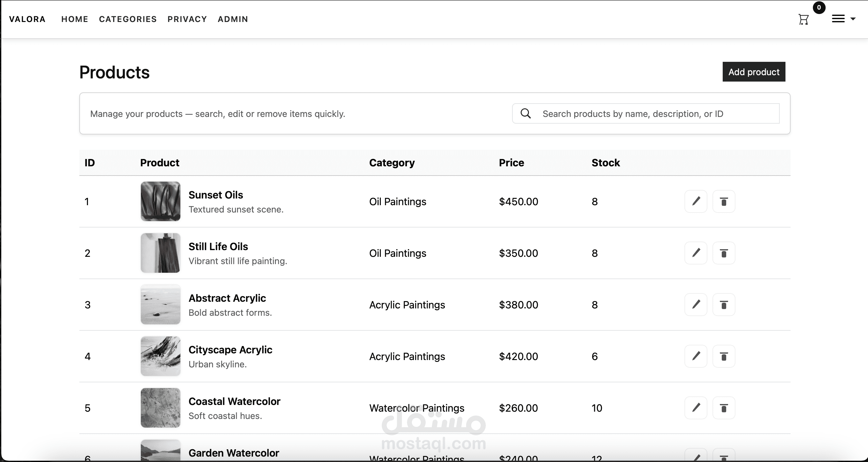Open the Privacy page link
The height and width of the screenshot is (462, 868).
[187, 19]
